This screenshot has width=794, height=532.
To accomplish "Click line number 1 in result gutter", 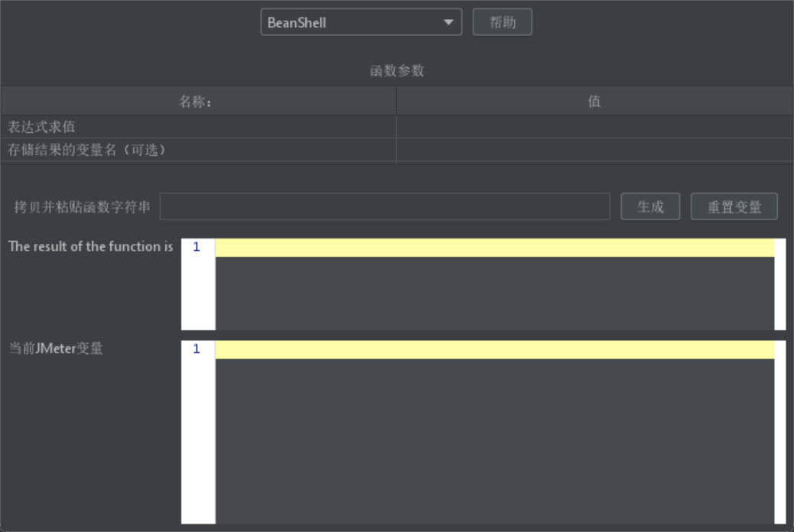I will pyautogui.click(x=197, y=248).
